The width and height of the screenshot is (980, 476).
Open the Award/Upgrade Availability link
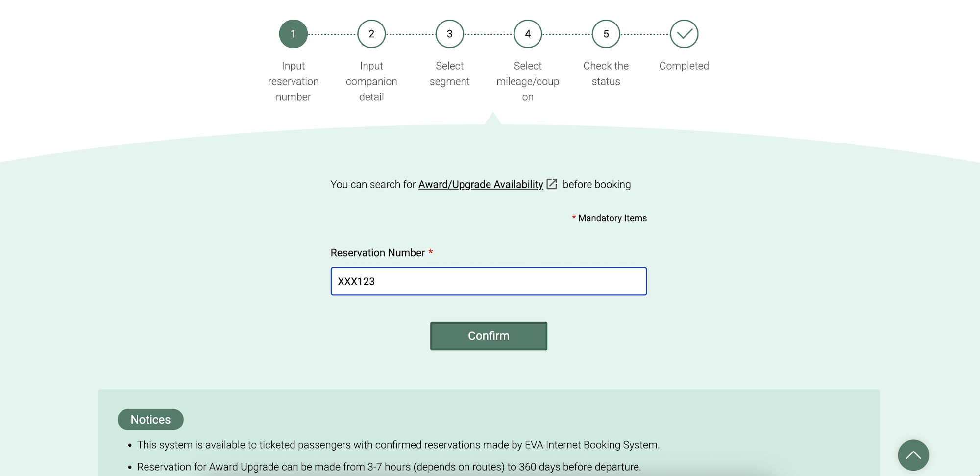(480, 184)
